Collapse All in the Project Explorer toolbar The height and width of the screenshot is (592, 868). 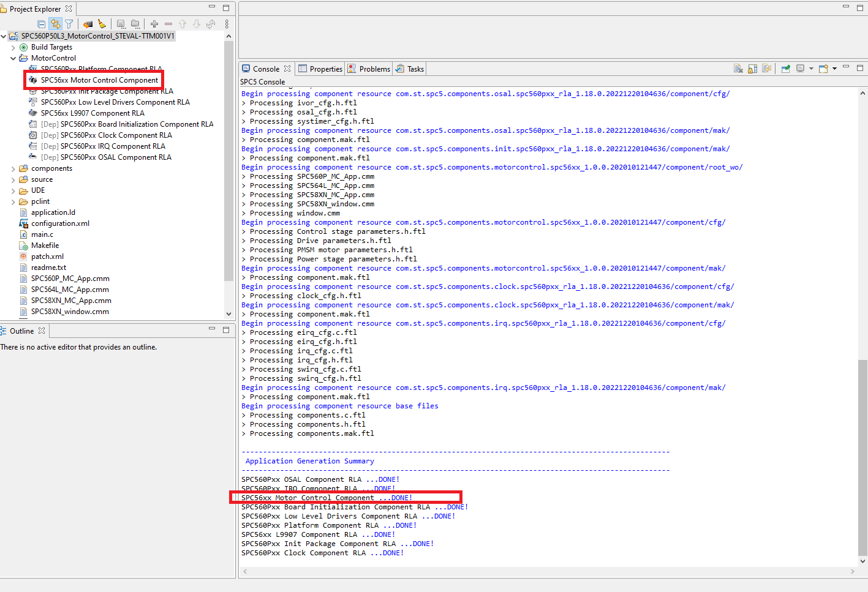(41, 24)
